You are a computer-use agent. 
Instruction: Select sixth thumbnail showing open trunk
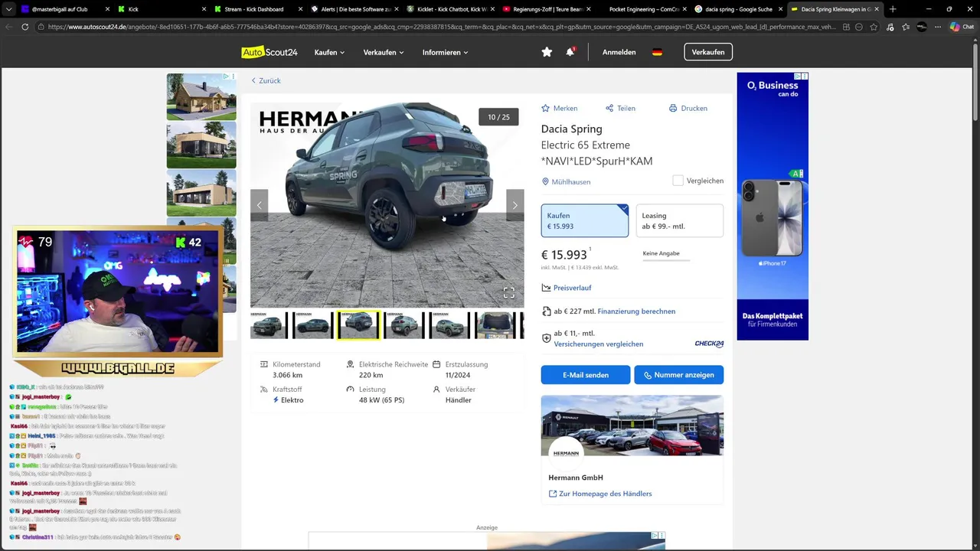point(495,325)
